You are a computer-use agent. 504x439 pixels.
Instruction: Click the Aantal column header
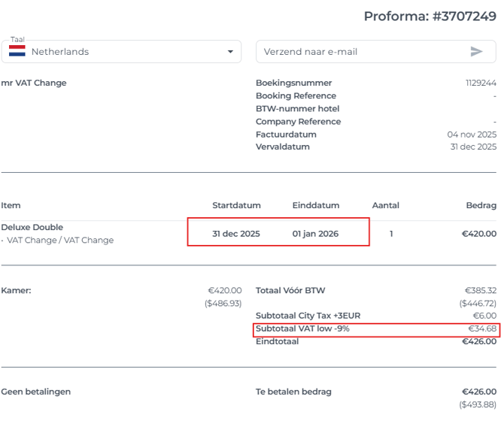point(385,205)
